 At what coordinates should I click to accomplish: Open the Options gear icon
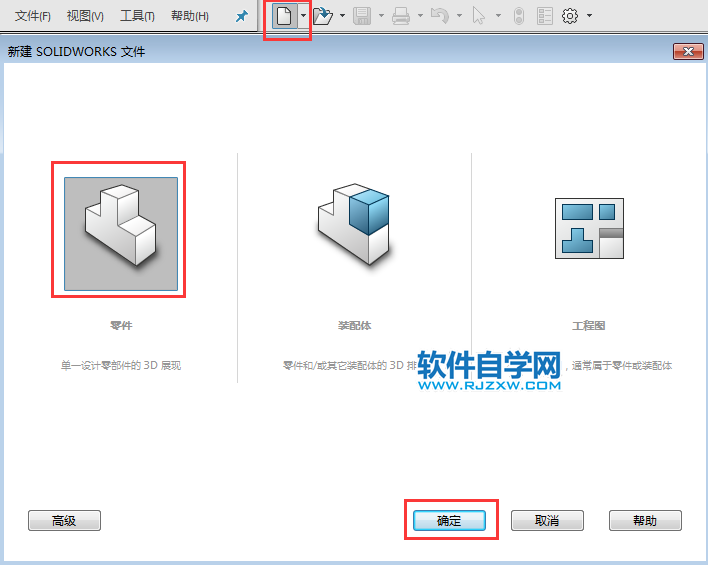(570, 16)
